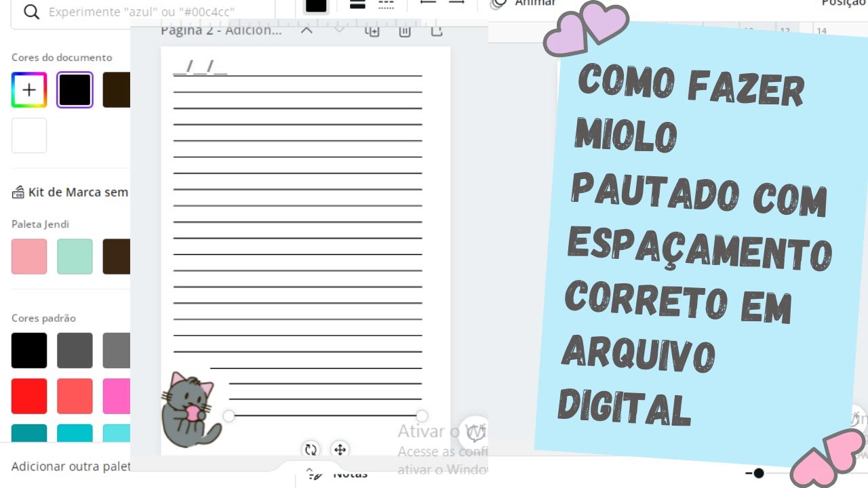Click the "Página 2 - Adicion..." page title
This screenshot has height=488, width=868.
pyautogui.click(x=221, y=30)
